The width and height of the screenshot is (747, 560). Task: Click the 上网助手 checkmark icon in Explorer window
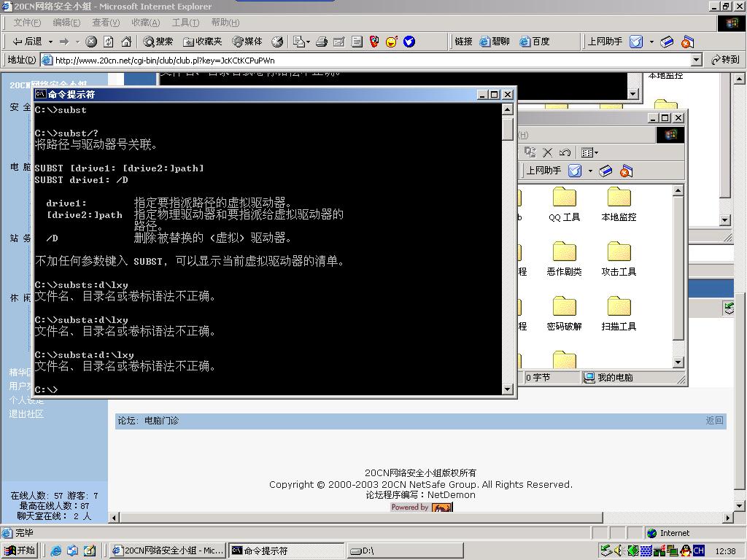(x=575, y=171)
